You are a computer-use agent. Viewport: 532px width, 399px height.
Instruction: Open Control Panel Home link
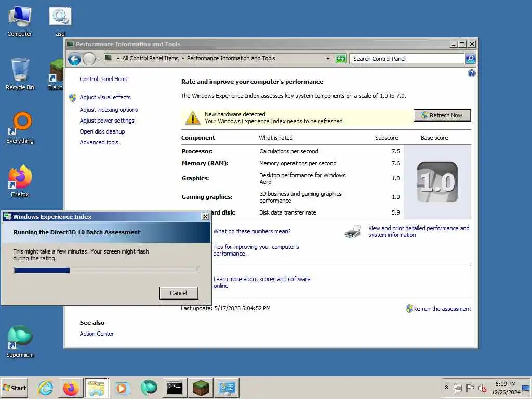pyautogui.click(x=104, y=79)
